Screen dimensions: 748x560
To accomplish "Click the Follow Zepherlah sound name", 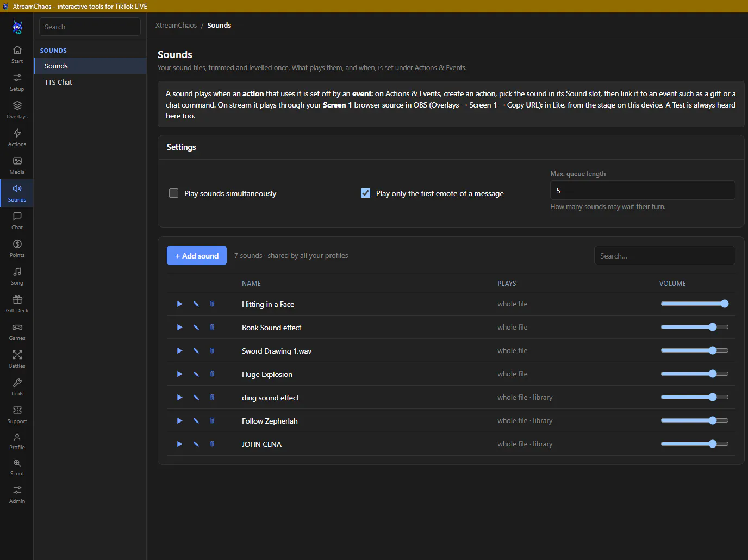I will (x=270, y=421).
